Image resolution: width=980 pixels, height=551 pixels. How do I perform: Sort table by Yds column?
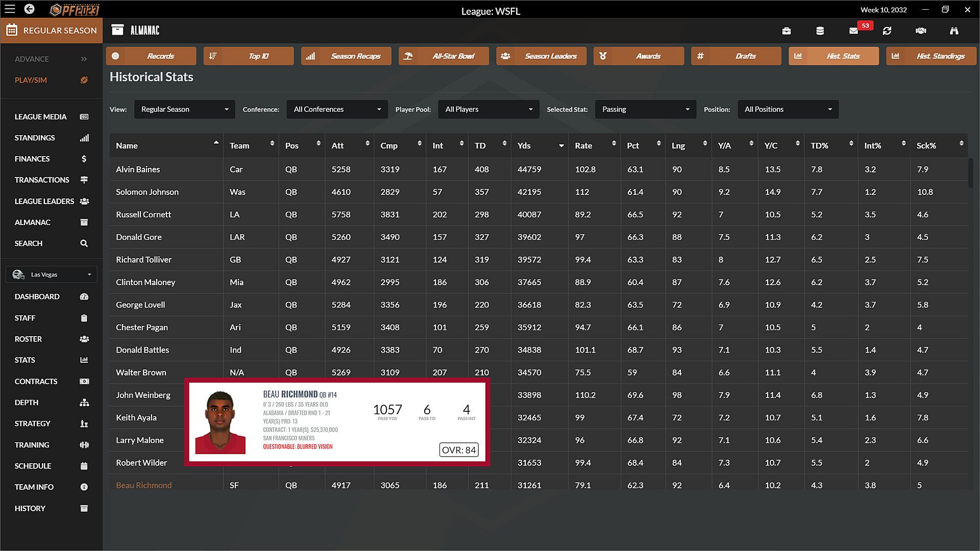coord(539,146)
